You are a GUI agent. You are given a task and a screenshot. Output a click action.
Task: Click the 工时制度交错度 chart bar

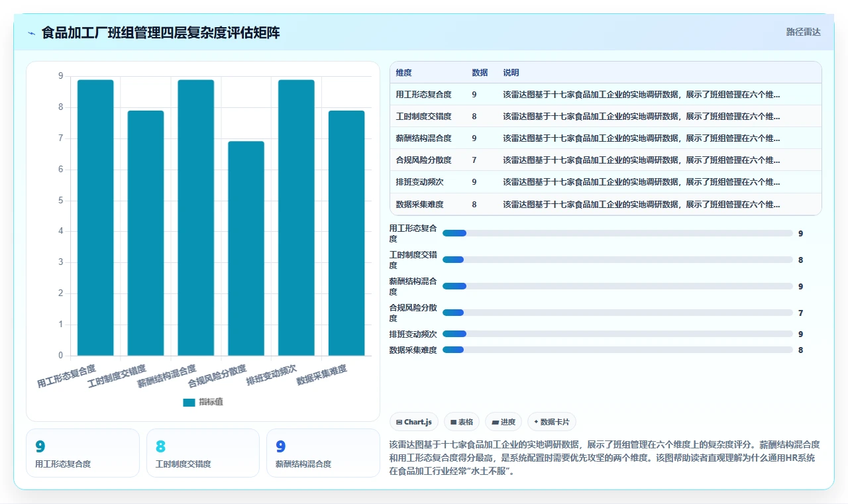(x=146, y=233)
